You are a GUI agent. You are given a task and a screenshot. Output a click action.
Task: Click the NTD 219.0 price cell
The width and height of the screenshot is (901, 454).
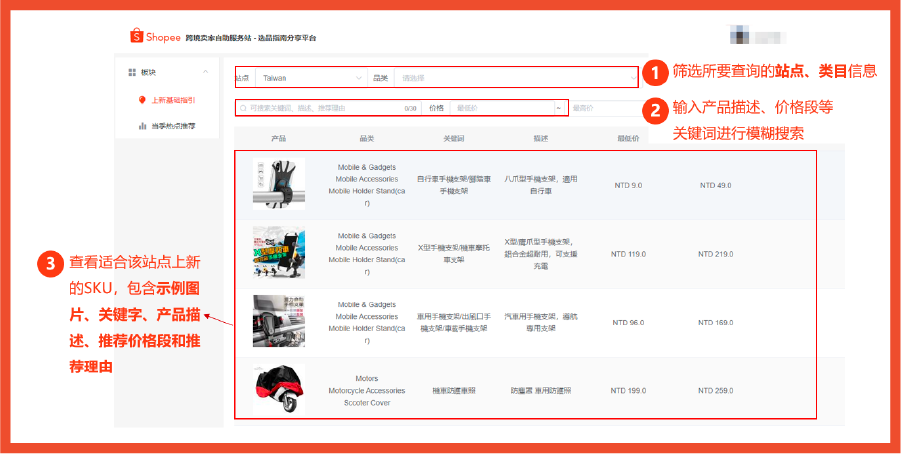(715, 254)
